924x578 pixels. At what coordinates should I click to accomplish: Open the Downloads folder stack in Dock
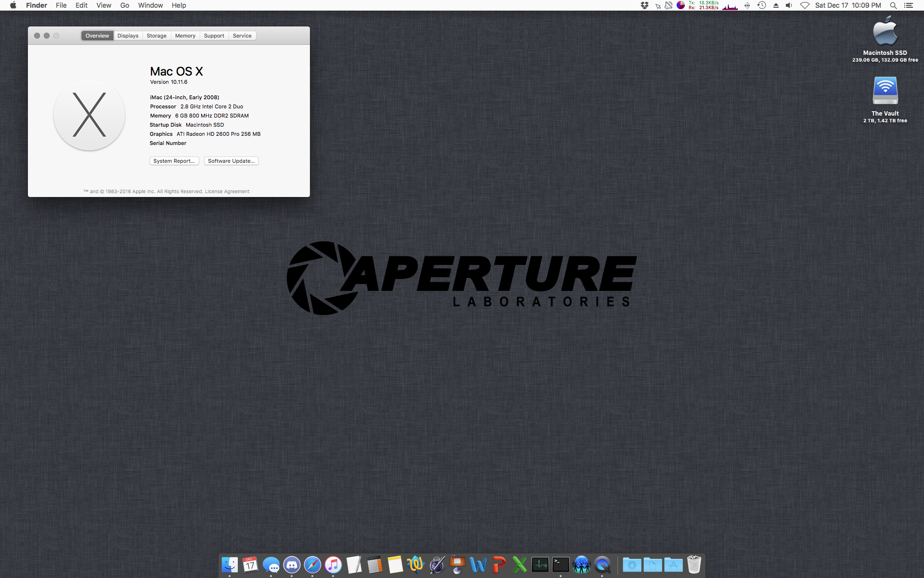click(632, 565)
